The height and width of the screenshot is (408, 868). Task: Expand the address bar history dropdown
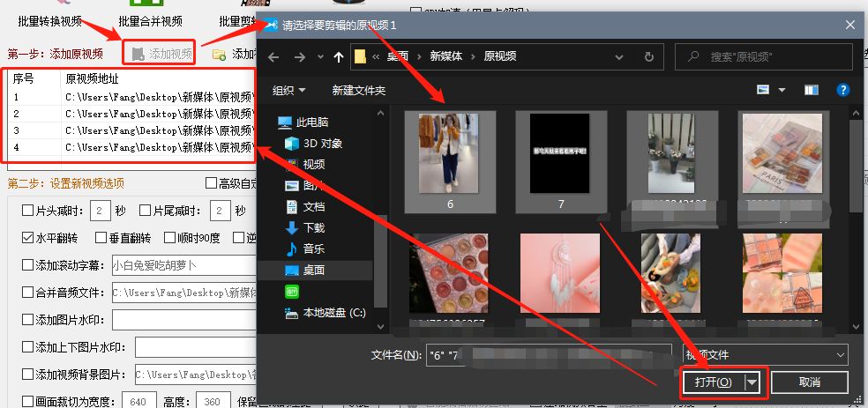point(619,56)
